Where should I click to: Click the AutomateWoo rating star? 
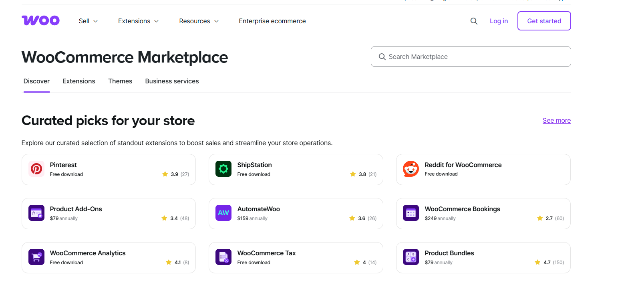352,218
